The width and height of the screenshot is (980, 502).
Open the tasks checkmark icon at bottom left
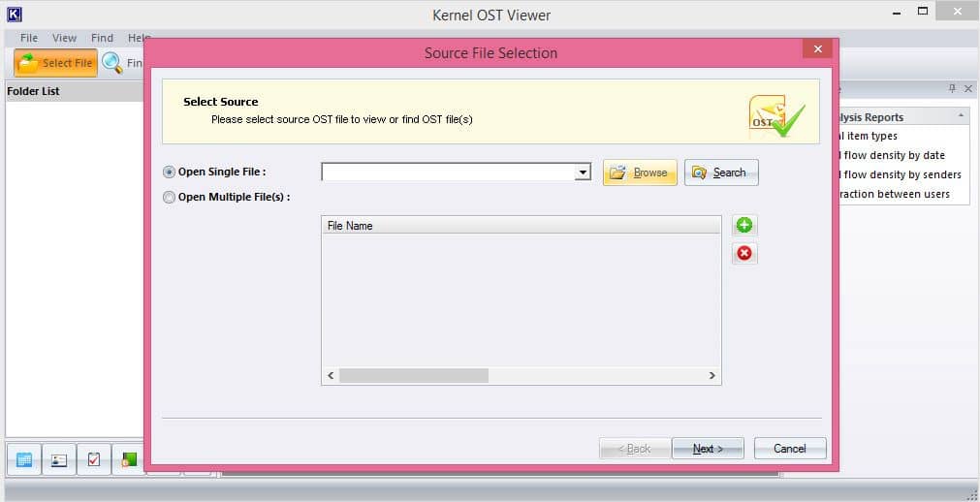point(94,460)
